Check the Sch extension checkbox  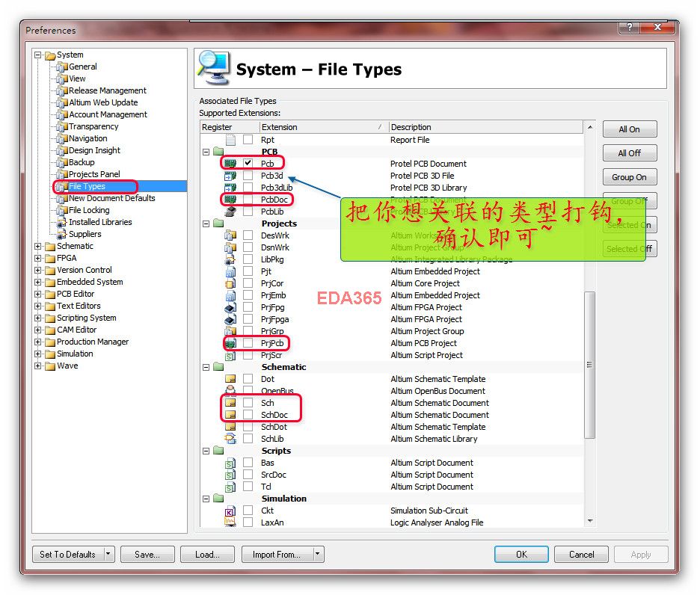pyautogui.click(x=248, y=403)
